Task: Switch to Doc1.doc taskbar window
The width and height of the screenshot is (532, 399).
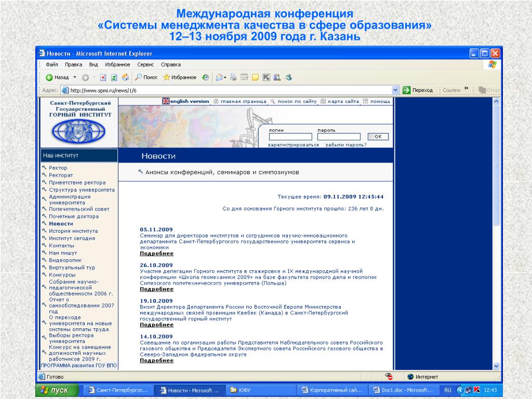Action: click(403, 391)
